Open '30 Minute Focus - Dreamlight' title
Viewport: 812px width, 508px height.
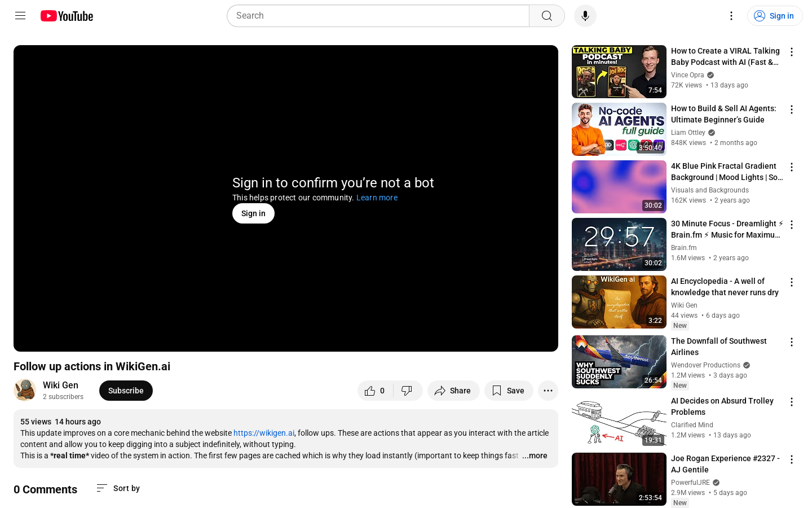[x=727, y=229]
